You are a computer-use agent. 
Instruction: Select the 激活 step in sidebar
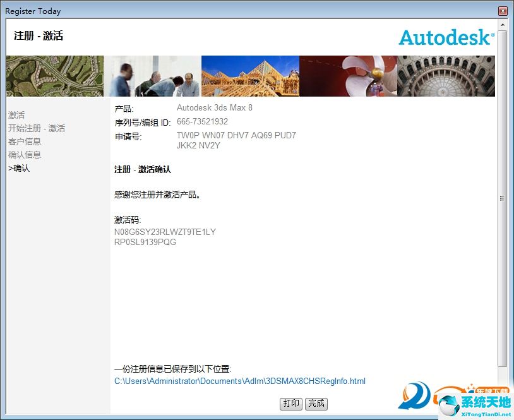coord(16,115)
